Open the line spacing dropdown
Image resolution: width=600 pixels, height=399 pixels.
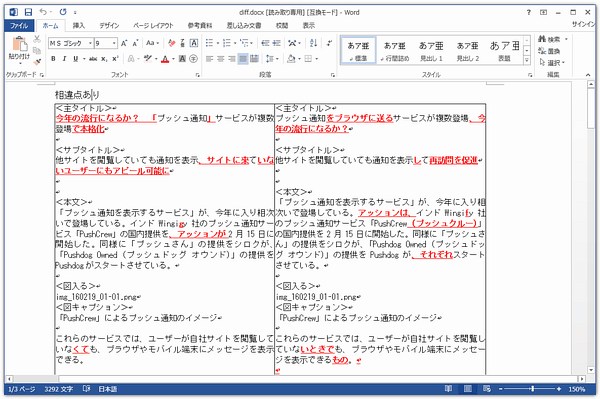click(272, 59)
